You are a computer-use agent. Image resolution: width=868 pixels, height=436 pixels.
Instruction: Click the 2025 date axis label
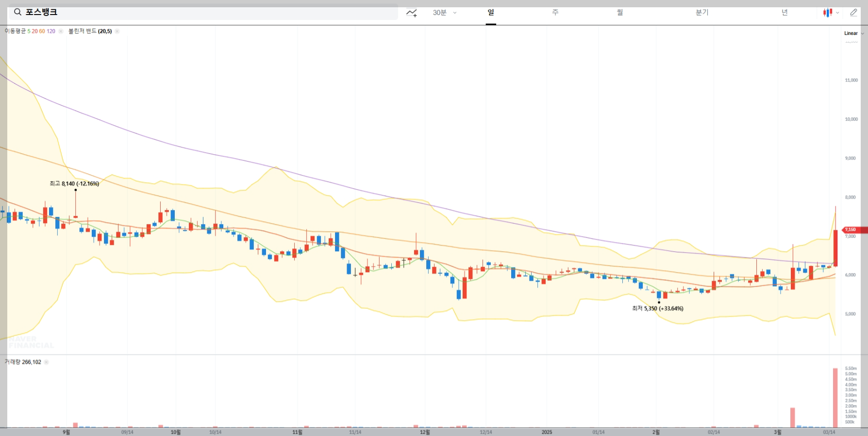547,432
